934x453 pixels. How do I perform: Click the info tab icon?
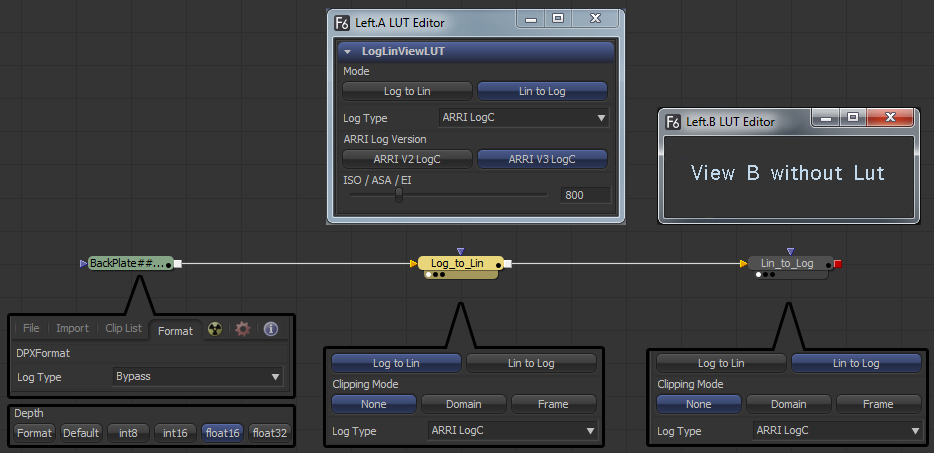click(x=270, y=329)
